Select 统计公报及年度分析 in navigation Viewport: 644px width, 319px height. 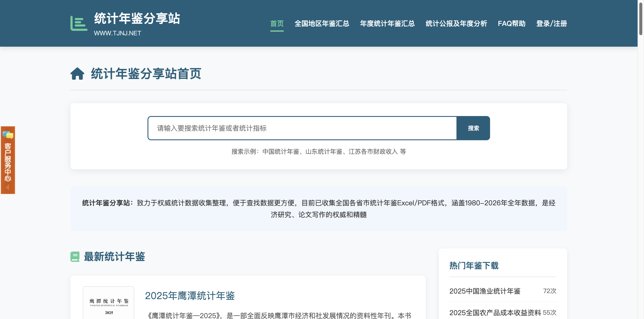point(456,24)
